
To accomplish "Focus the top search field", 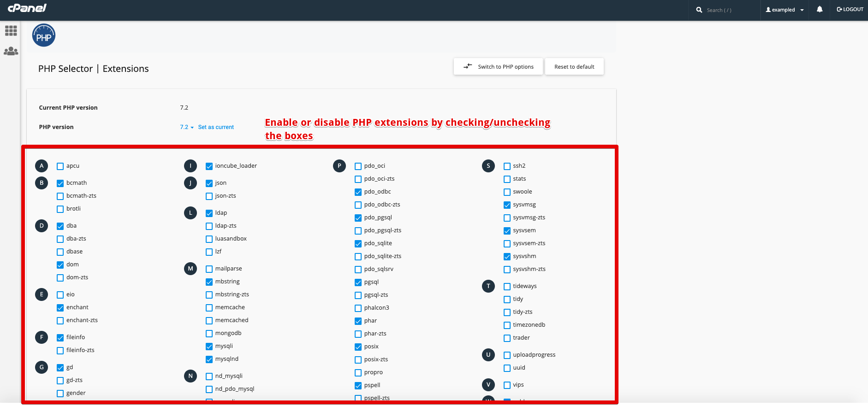I will pyautogui.click(x=729, y=10).
